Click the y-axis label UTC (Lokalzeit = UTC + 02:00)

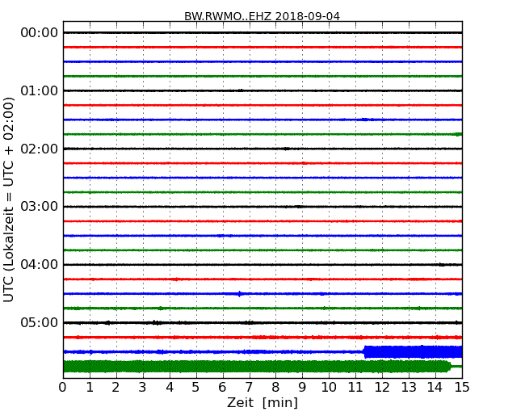pyautogui.click(x=9, y=199)
